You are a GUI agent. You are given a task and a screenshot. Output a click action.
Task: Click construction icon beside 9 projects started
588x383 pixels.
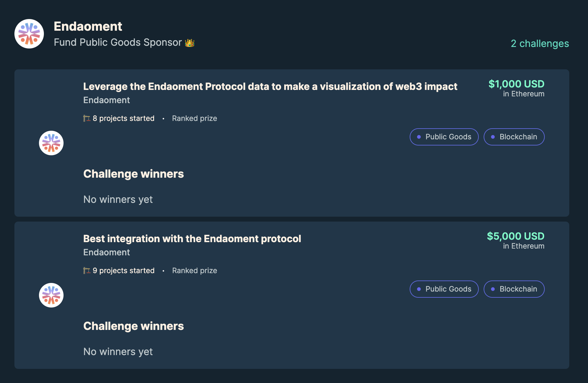(x=87, y=270)
